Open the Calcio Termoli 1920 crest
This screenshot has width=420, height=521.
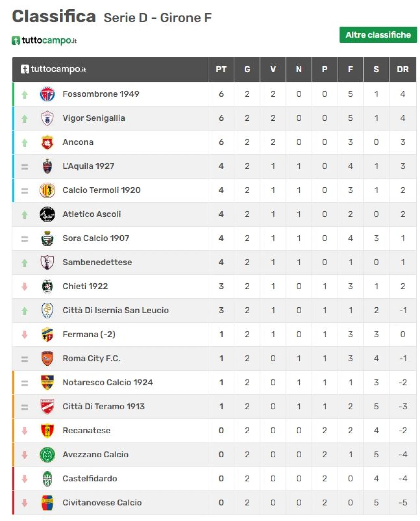pyautogui.click(x=47, y=190)
